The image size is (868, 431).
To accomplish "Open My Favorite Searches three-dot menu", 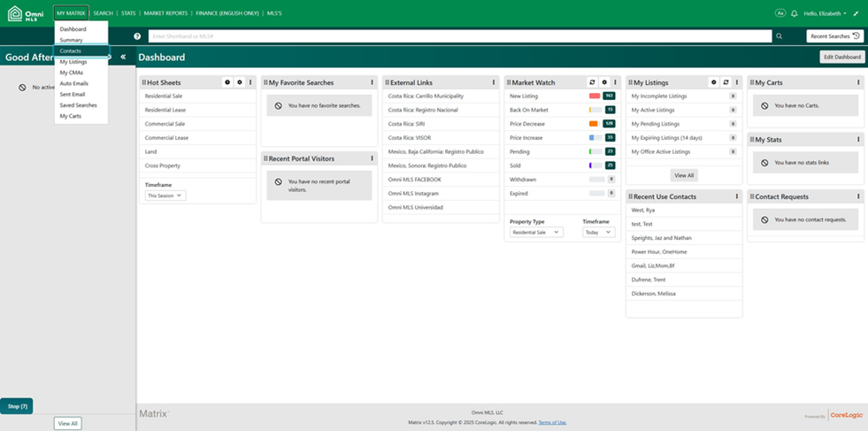I will 372,82.
